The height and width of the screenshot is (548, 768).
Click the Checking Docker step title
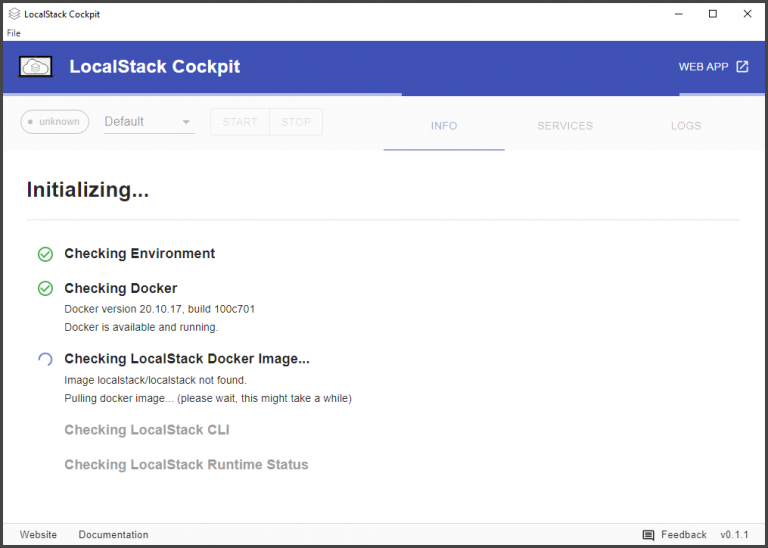(x=120, y=288)
